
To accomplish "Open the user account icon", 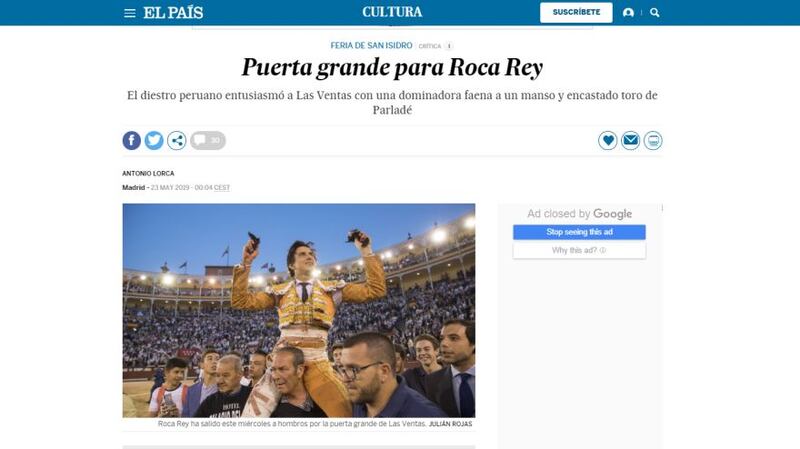I will point(628,13).
